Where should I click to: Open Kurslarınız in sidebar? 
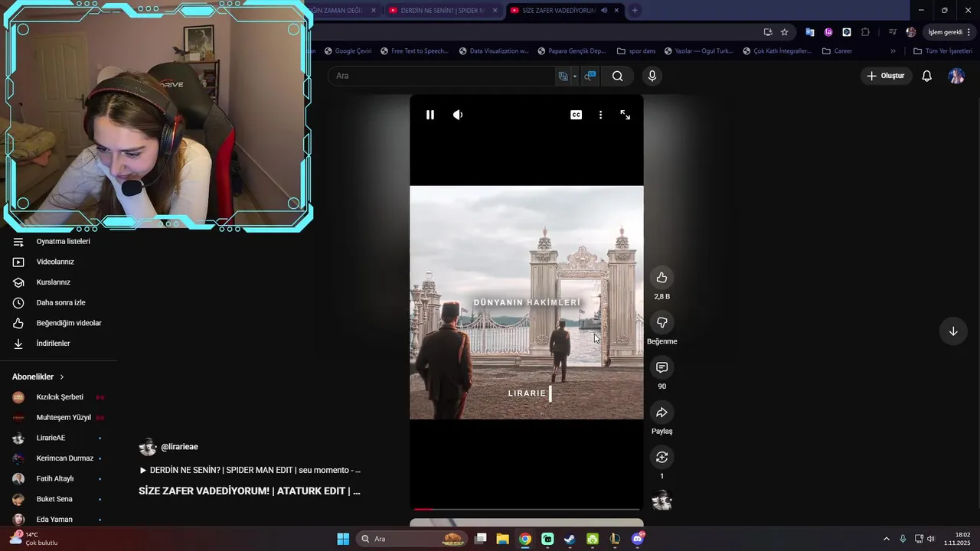[59, 282]
